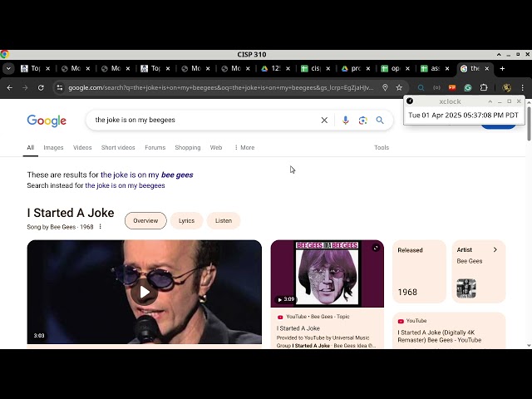The image size is (532, 399).
Task: Click the Grammarly extension icon
Action: tap(468, 87)
